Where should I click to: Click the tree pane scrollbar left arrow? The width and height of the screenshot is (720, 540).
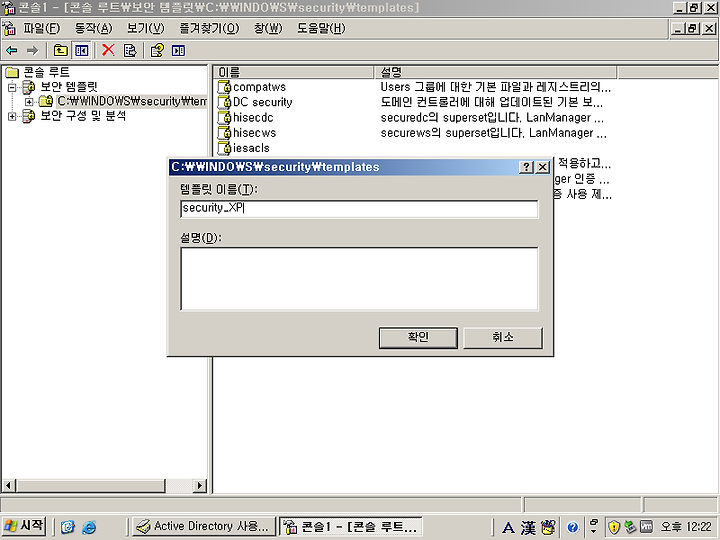(x=9, y=485)
